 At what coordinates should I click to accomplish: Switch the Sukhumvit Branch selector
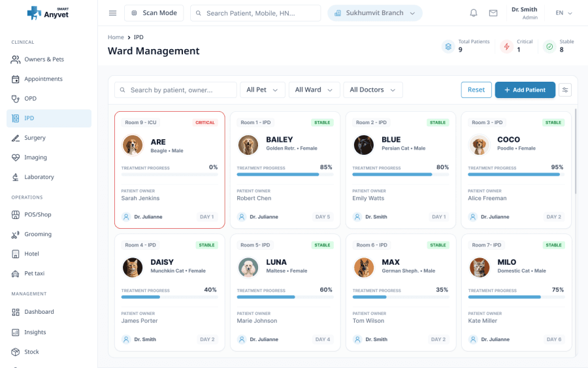click(375, 13)
